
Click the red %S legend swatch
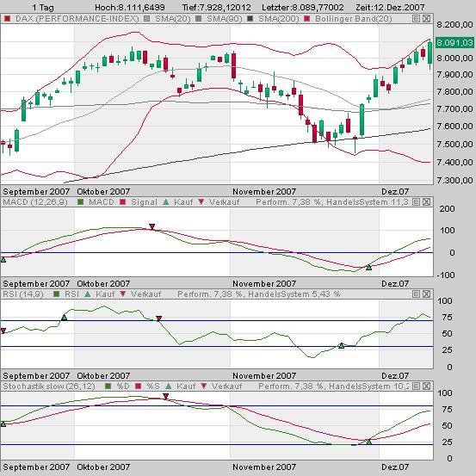pos(139,386)
